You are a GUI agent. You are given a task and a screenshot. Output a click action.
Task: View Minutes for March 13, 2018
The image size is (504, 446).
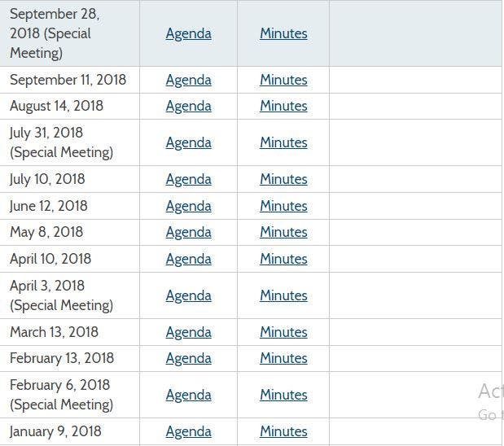point(283,332)
